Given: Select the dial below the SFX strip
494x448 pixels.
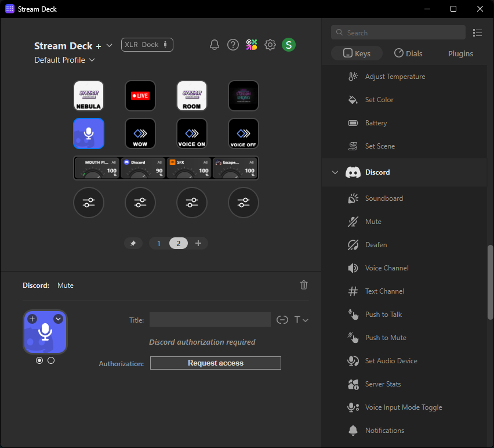Looking at the screenshot, I should pos(192,203).
